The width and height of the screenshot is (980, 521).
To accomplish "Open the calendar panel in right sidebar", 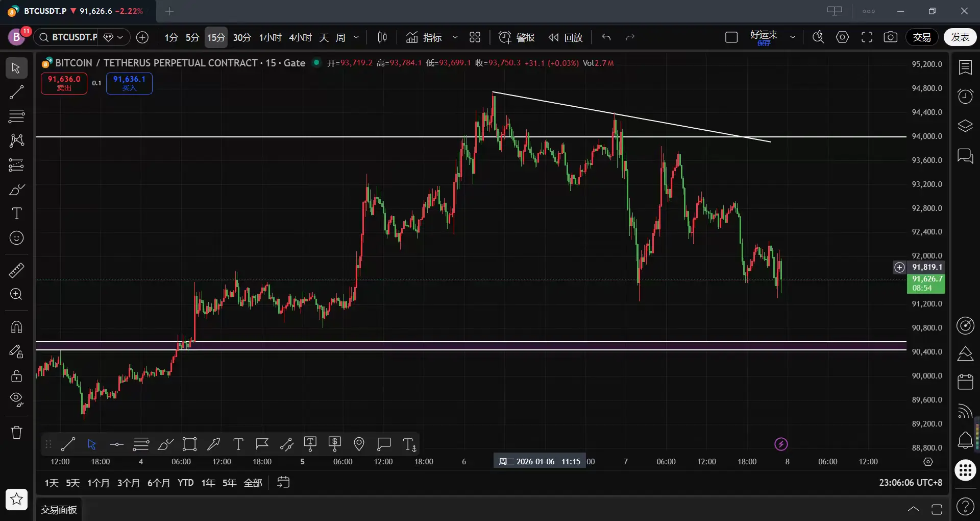I will pos(965,382).
